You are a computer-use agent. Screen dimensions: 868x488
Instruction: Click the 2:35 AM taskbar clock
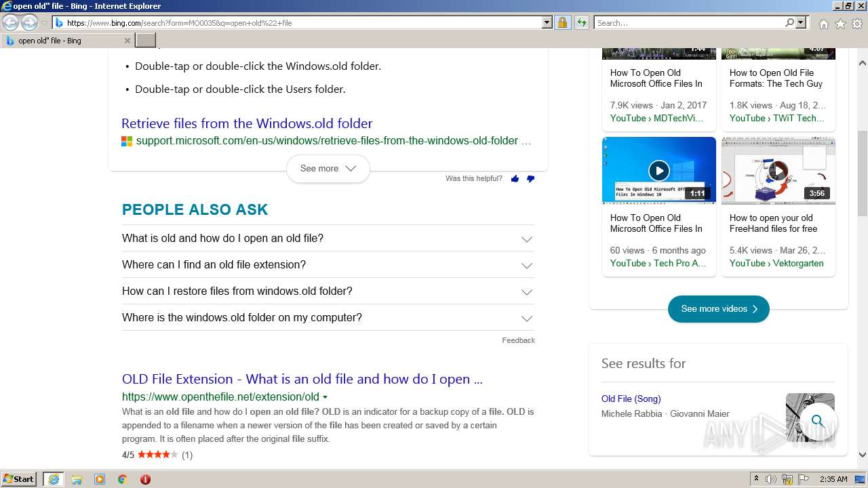coord(833,479)
